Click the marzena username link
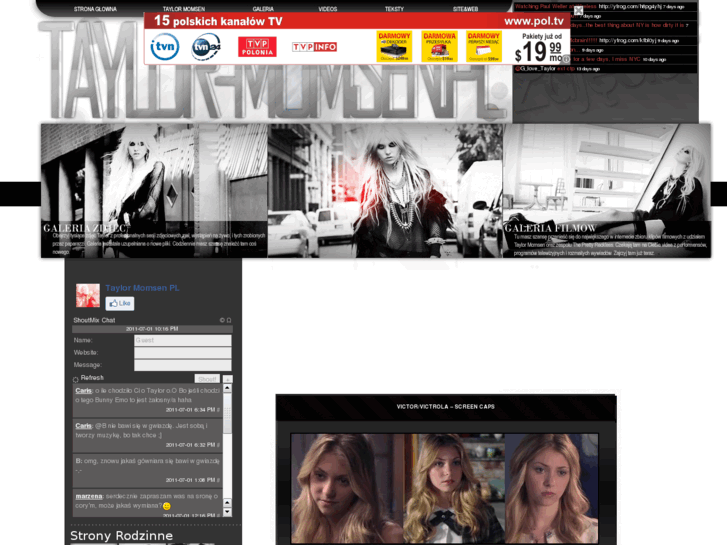The width and height of the screenshot is (727, 545). [89, 496]
